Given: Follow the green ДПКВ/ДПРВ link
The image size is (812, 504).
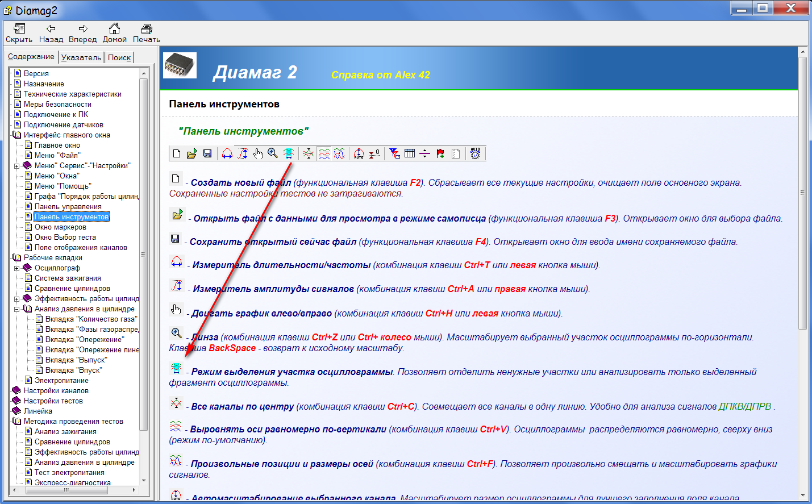Looking at the screenshot, I should click(745, 406).
